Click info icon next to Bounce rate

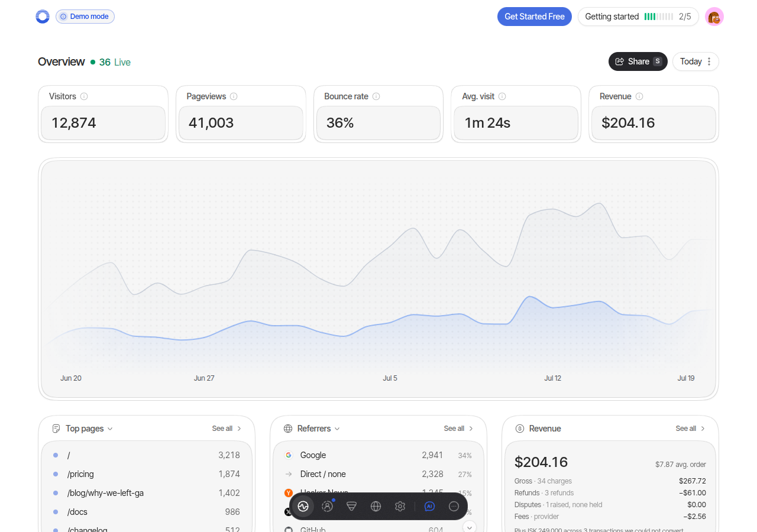[376, 96]
